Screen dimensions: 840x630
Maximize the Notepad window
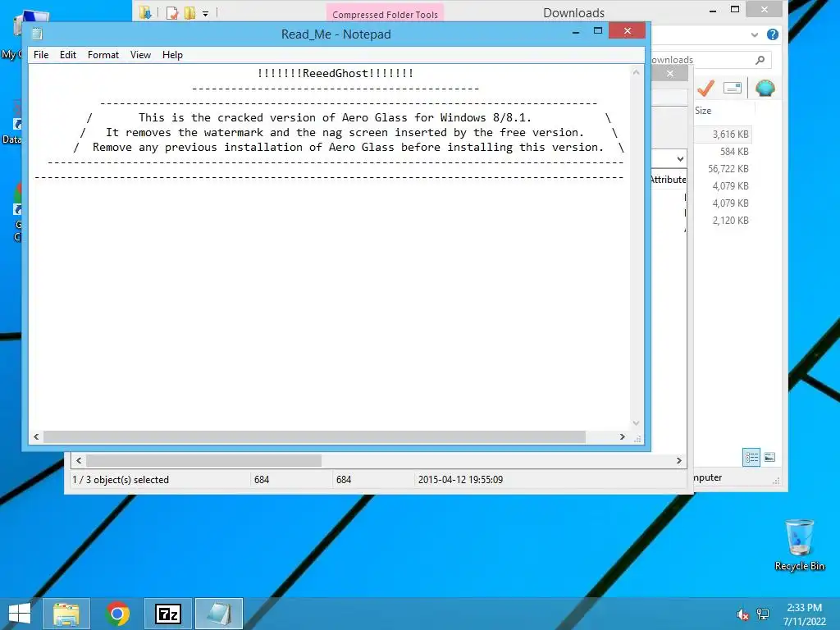pyautogui.click(x=598, y=31)
